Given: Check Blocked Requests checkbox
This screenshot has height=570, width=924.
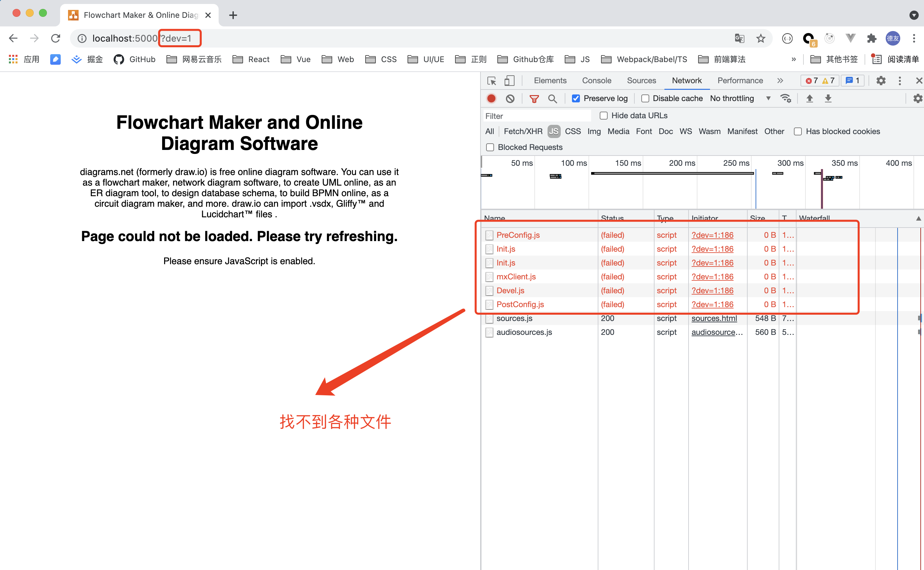Looking at the screenshot, I should 490,147.
